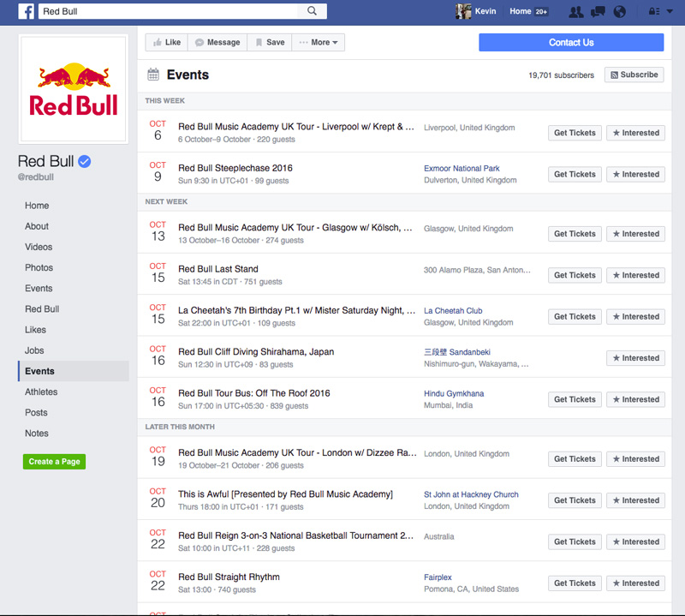Viewport: 685px width, 616px height.
Task: Get Tickets for Red Bull Last Stand
Action: point(575,275)
